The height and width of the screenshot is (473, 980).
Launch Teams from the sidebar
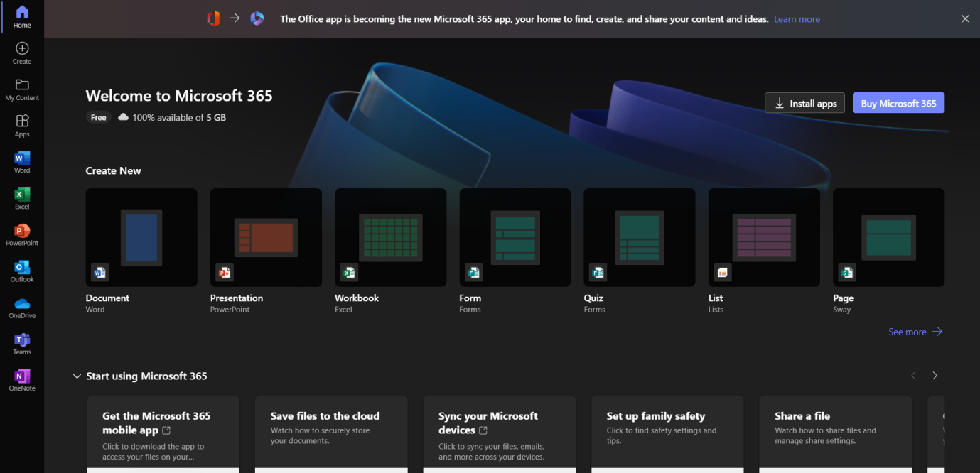coord(22,343)
